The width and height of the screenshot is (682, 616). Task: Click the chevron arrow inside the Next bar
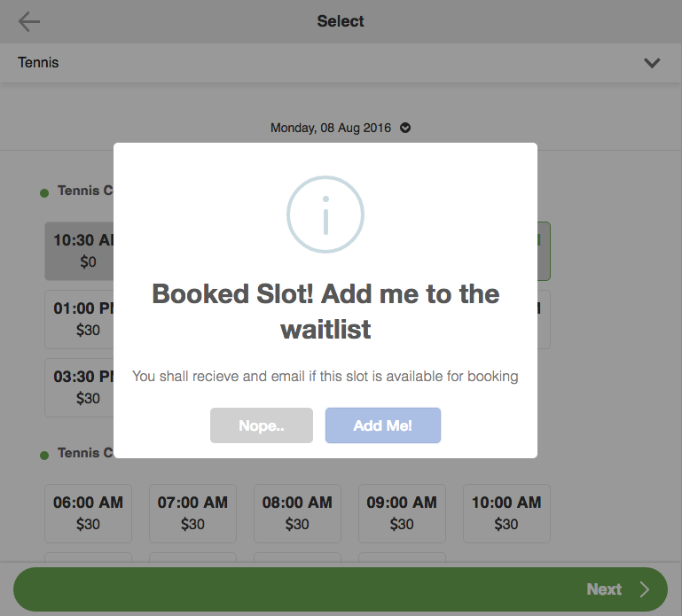645,589
